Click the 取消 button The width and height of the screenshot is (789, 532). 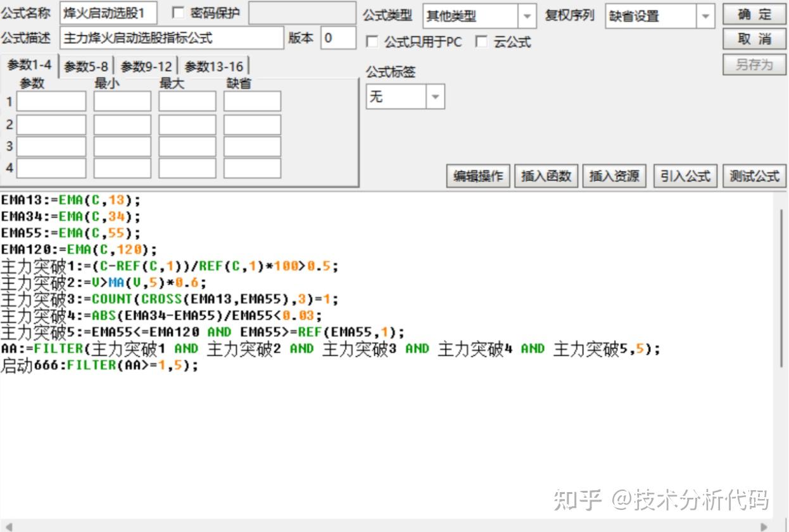tap(755, 39)
